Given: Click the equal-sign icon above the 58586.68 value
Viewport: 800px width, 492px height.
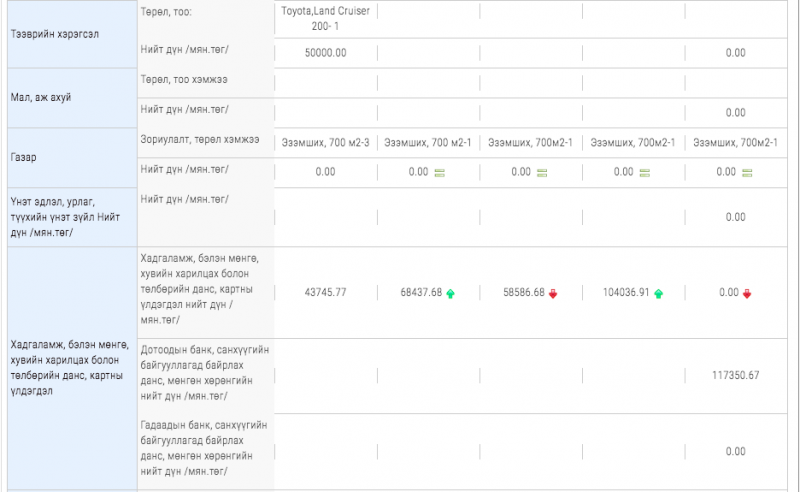Looking at the screenshot, I should [542, 172].
